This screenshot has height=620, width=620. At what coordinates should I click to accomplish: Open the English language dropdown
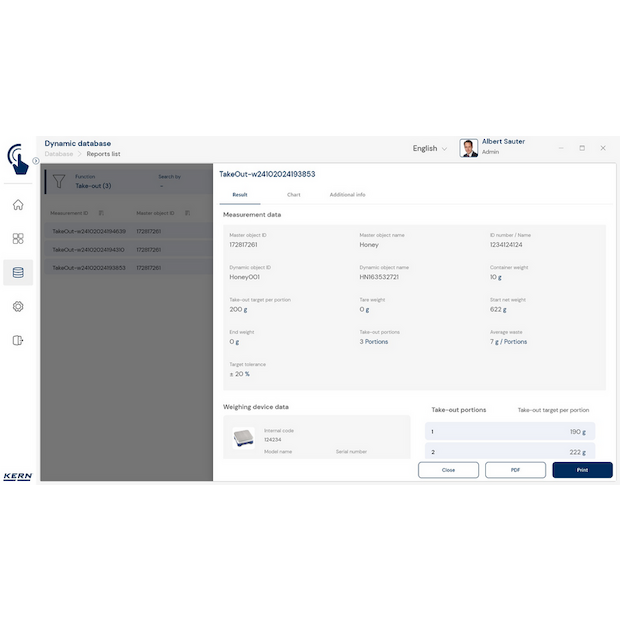[430, 148]
